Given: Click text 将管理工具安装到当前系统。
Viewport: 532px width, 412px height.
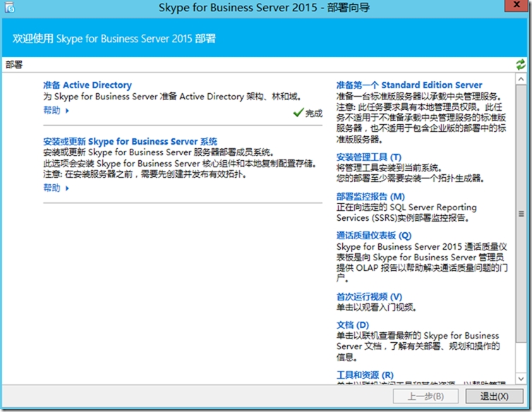Looking at the screenshot, I should (x=389, y=168).
